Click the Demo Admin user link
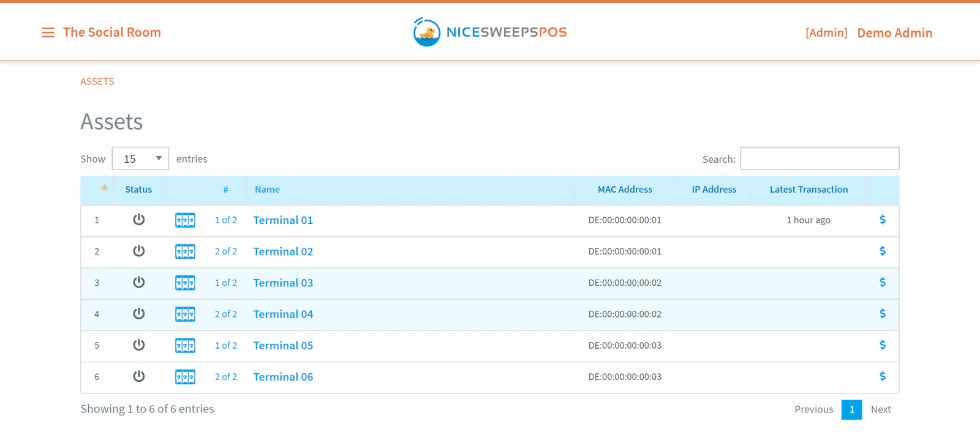The image size is (980, 435). (x=895, y=33)
